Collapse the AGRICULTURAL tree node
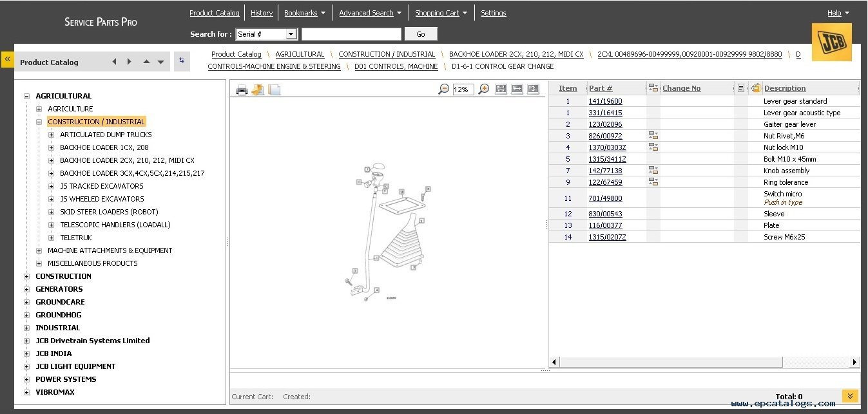Screen dimensions: 868x414 pyautogui.click(x=26, y=96)
